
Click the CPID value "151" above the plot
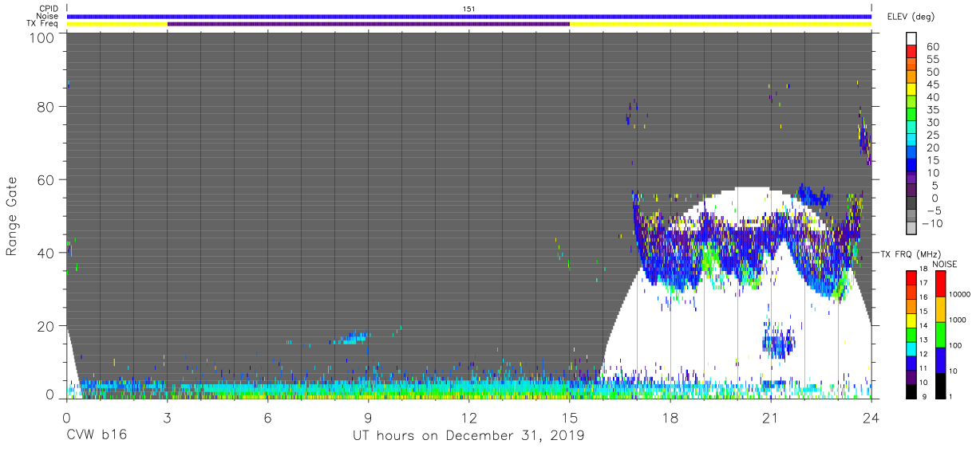469,9
